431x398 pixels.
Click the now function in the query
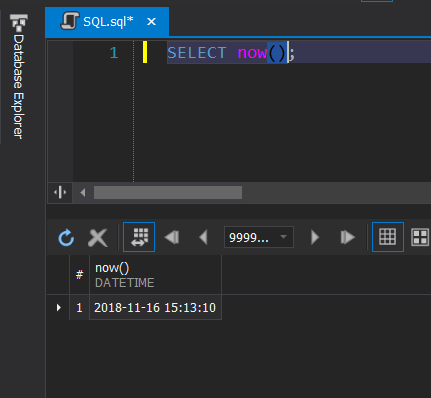(x=252, y=53)
